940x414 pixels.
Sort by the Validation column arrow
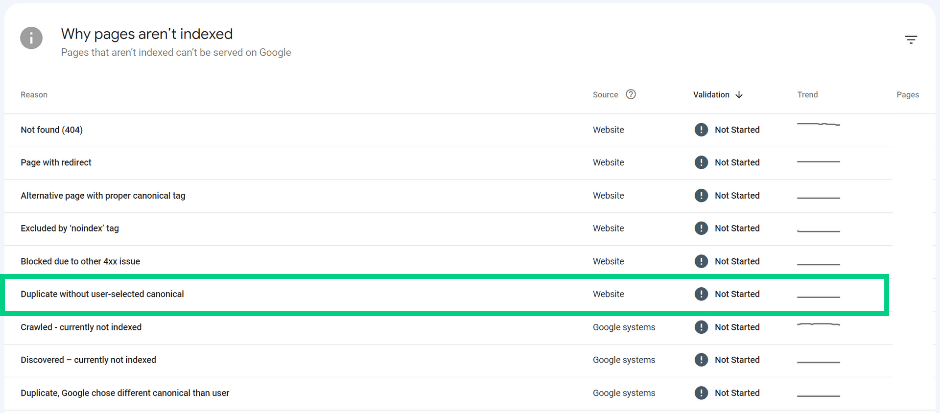739,95
